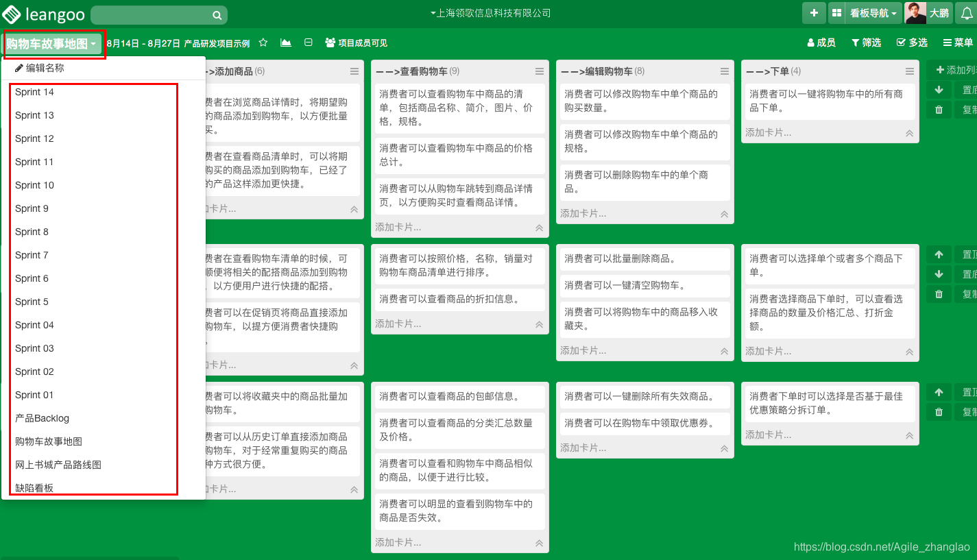The height and width of the screenshot is (560, 977).
Task: Click the 编辑购物车 column title
Action: click(596, 71)
